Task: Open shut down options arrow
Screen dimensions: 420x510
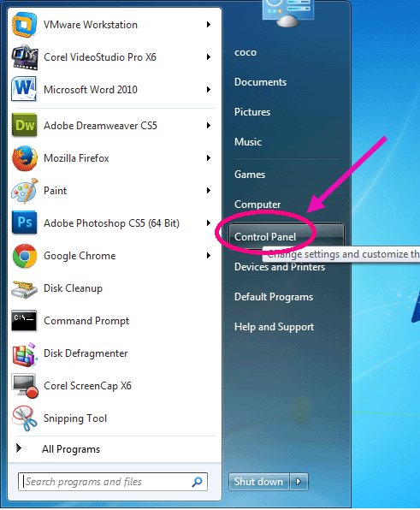Action: (x=299, y=482)
